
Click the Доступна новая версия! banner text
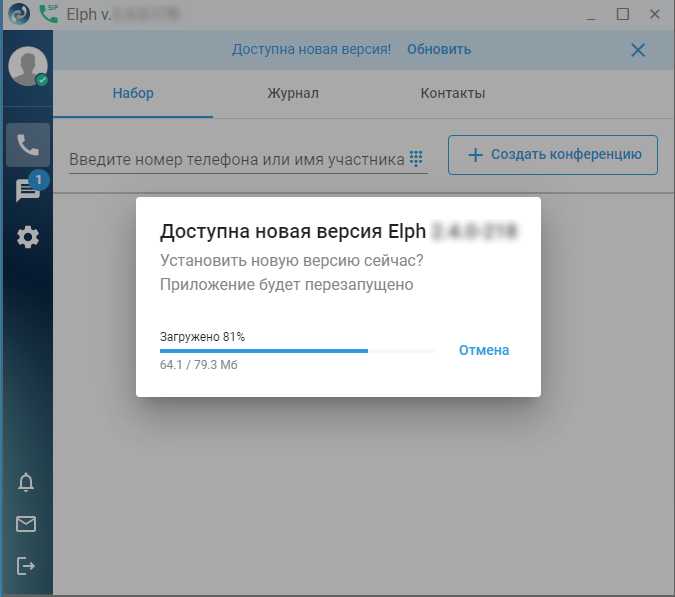(312, 49)
